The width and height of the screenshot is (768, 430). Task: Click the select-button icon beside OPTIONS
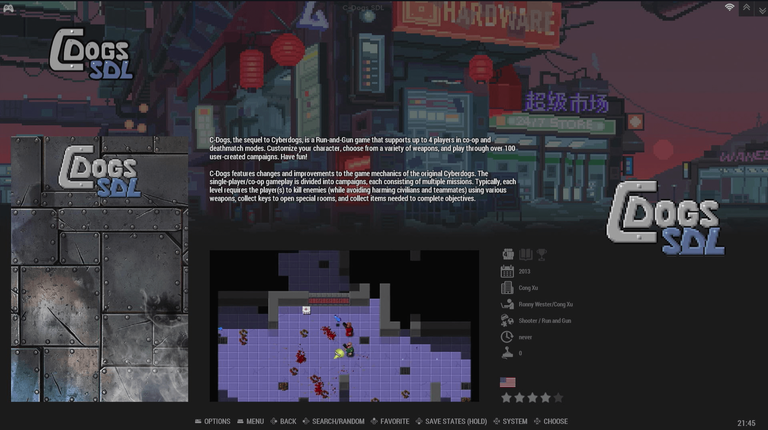pyautogui.click(x=198, y=421)
